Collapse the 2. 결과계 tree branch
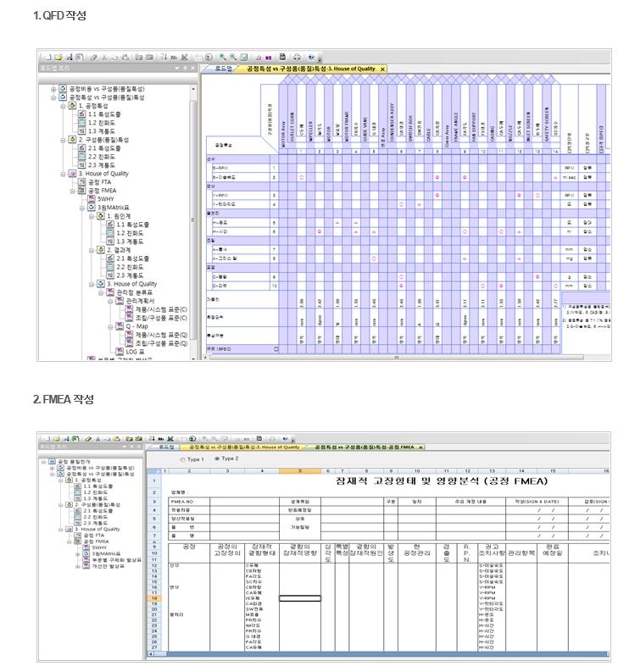The width and height of the screenshot is (618, 672). click(90, 250)
